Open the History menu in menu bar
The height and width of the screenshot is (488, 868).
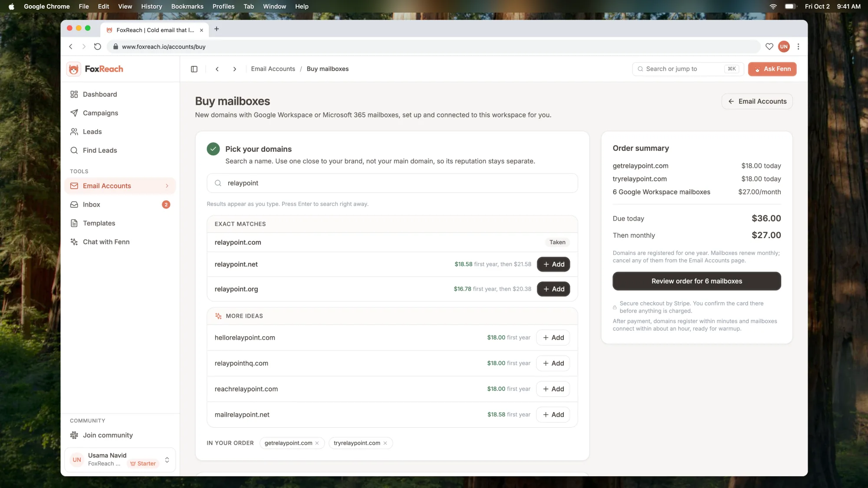point(151,7)
